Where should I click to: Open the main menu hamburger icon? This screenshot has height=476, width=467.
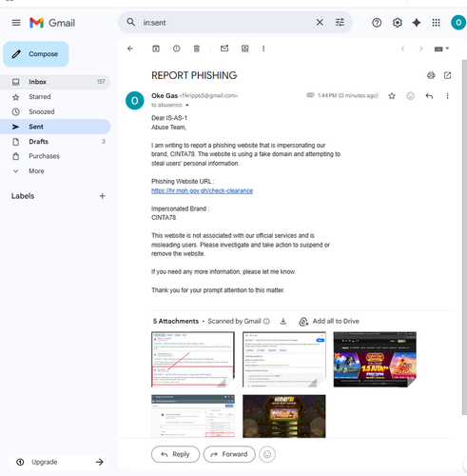pyautogui.click(x=16, y=23)
